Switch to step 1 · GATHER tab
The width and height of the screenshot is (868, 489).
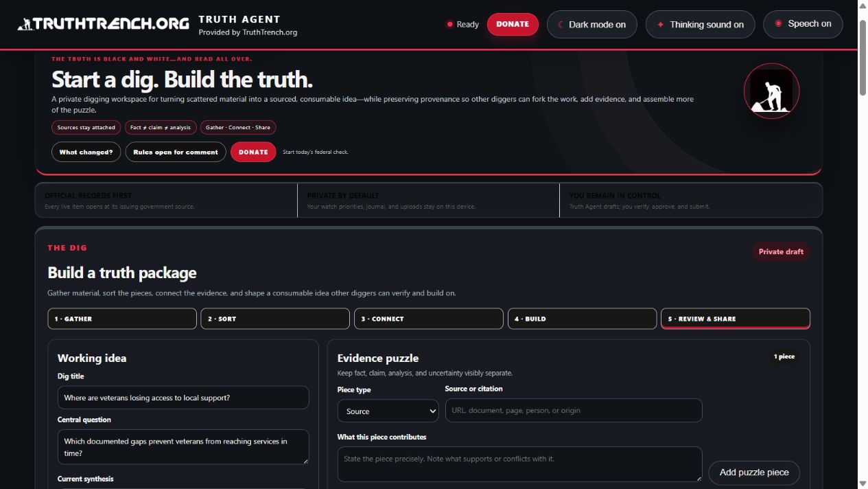click(122, 319)
